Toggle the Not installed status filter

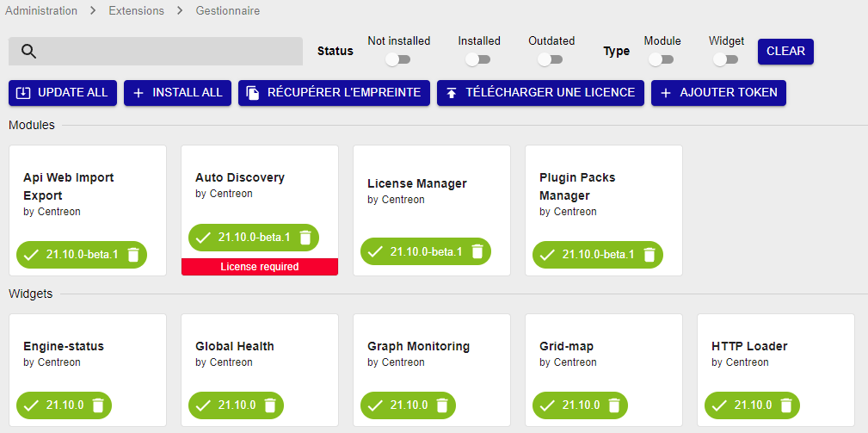point(397,59)
